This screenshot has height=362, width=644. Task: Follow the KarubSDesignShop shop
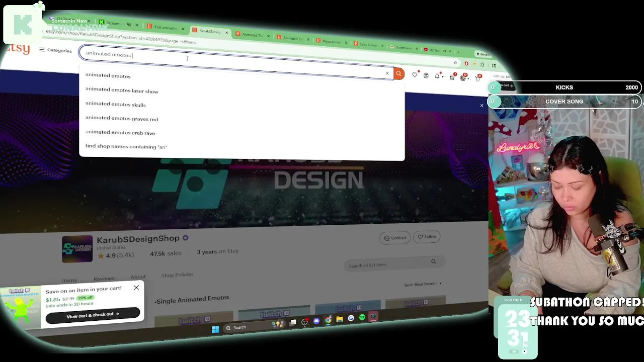(x=427, y=236)
